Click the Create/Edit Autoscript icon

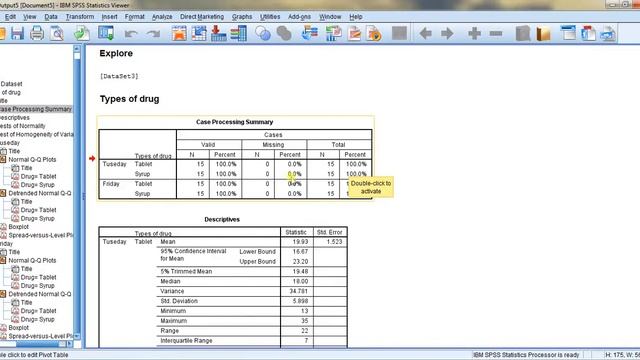point(354,33)
